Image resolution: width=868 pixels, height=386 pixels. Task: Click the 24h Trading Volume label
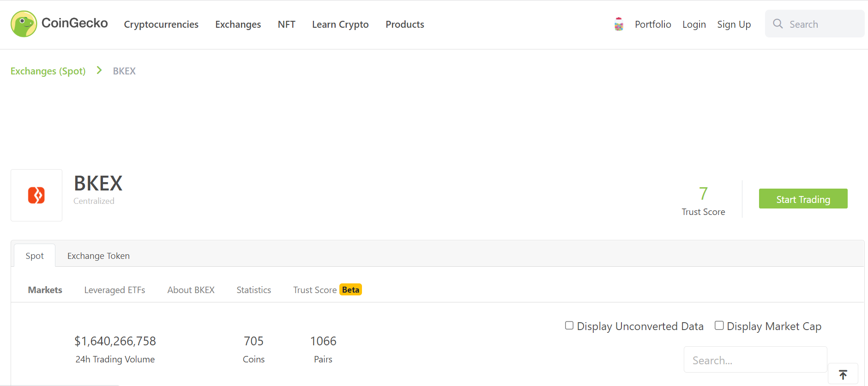115,359
